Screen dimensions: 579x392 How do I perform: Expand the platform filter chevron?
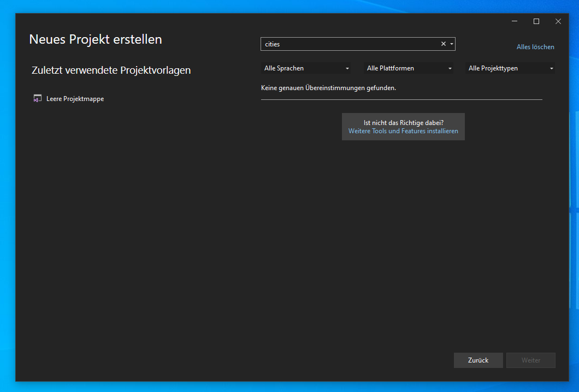450,68
